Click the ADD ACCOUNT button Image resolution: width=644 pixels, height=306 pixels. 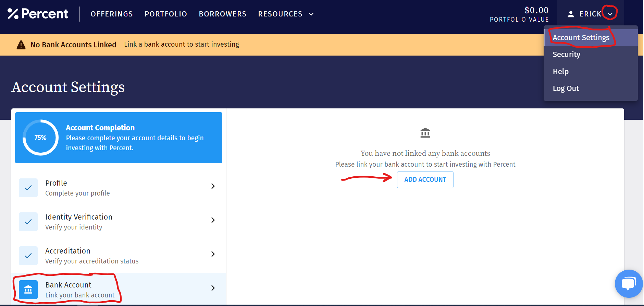point(425,180)
